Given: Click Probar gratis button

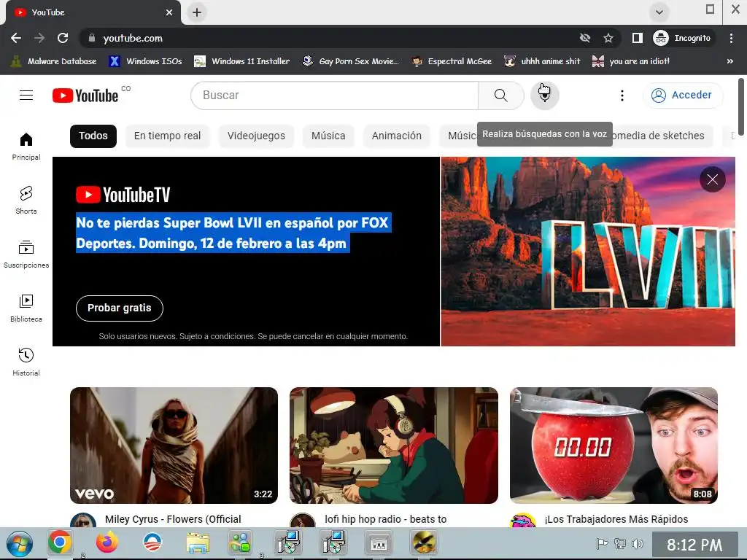Looking at the screenshot, I should point(119,308).
